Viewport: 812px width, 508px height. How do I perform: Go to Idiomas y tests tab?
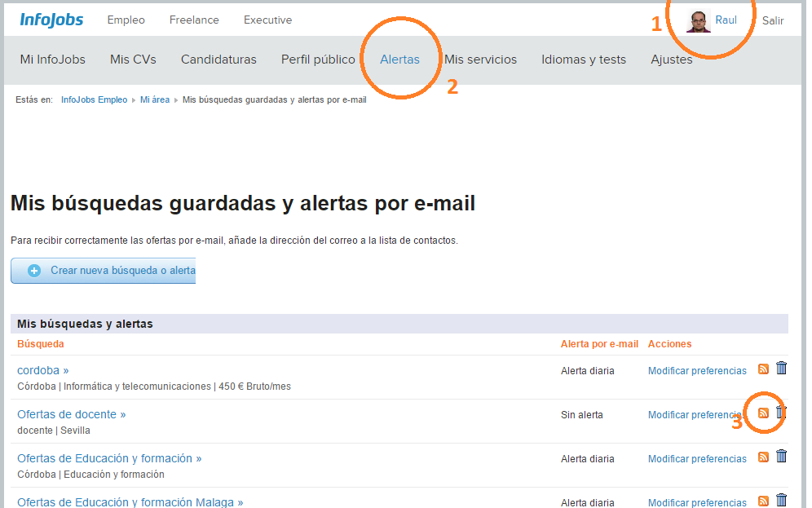click(584, 60)
